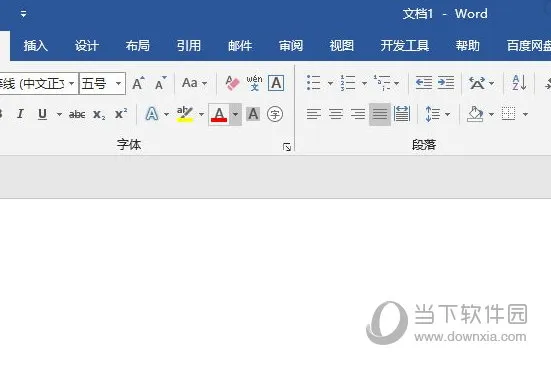
Task: Open the Insert (插入) ribbon tab
Action: 35,46
